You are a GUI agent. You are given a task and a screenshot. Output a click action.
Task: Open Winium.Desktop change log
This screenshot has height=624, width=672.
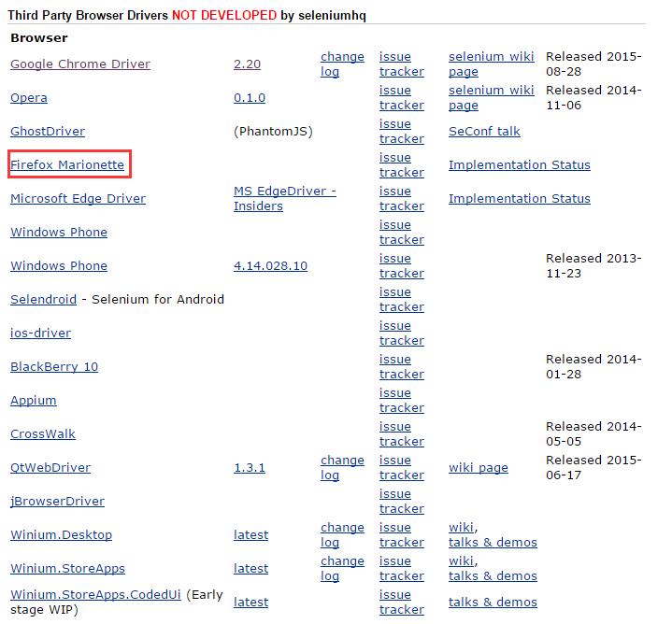[342, 534]
